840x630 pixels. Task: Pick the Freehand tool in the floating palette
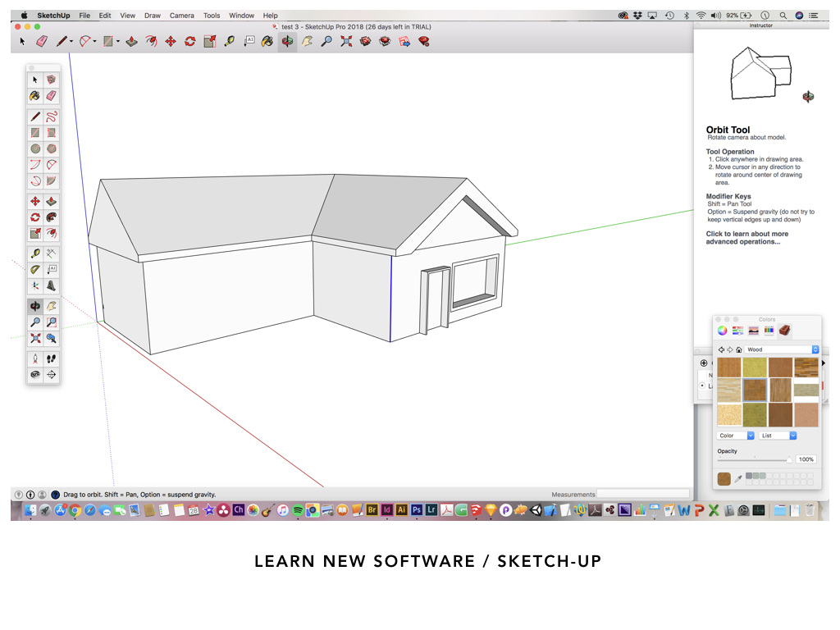51,116
